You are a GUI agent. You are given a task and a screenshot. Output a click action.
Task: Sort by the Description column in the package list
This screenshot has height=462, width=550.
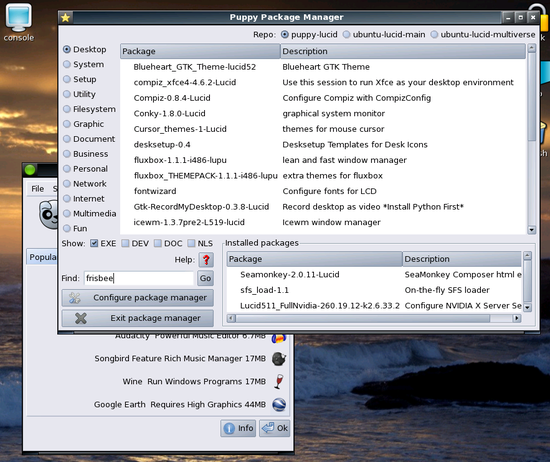[403, 51]
